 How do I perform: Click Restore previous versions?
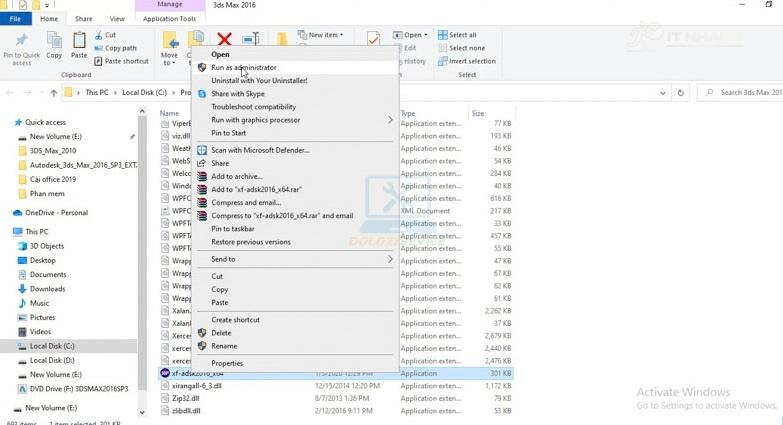[x=295, y=242]
